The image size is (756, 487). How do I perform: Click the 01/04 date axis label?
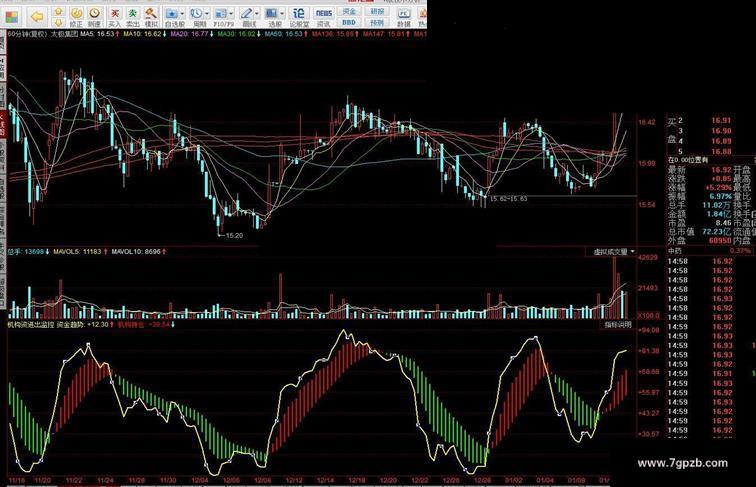point(545,480)
